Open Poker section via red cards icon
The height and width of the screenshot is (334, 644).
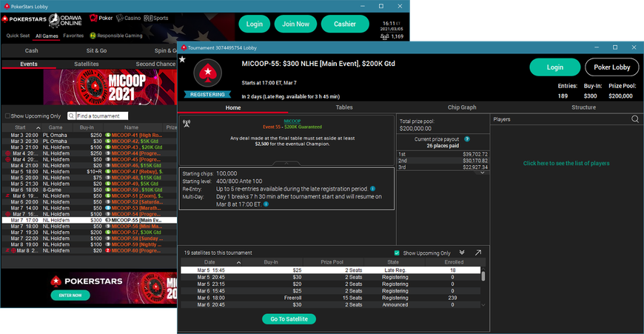(x=94, y=18)
